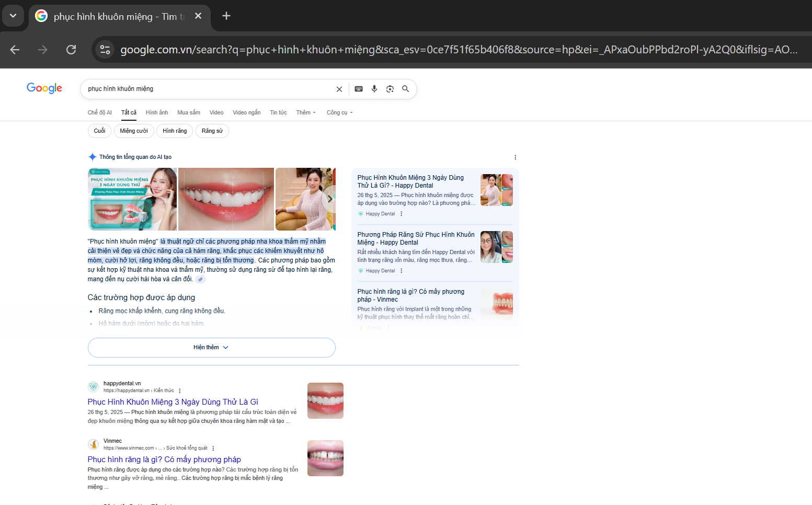Open the Công cụ tools dropdown
The image size is (812, 505).
click(x=340, y=112)
